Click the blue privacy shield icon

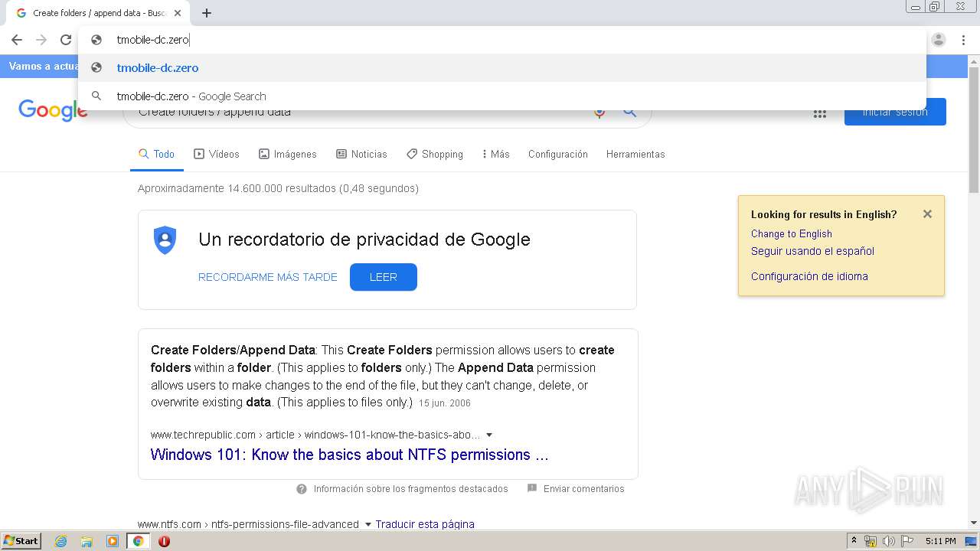point(165,240)
